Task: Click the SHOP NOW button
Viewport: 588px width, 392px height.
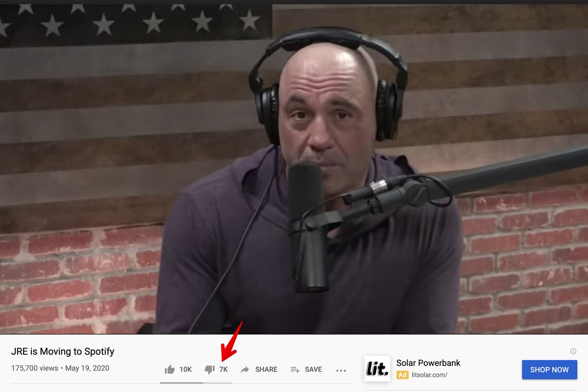Action: coord(549,369)
